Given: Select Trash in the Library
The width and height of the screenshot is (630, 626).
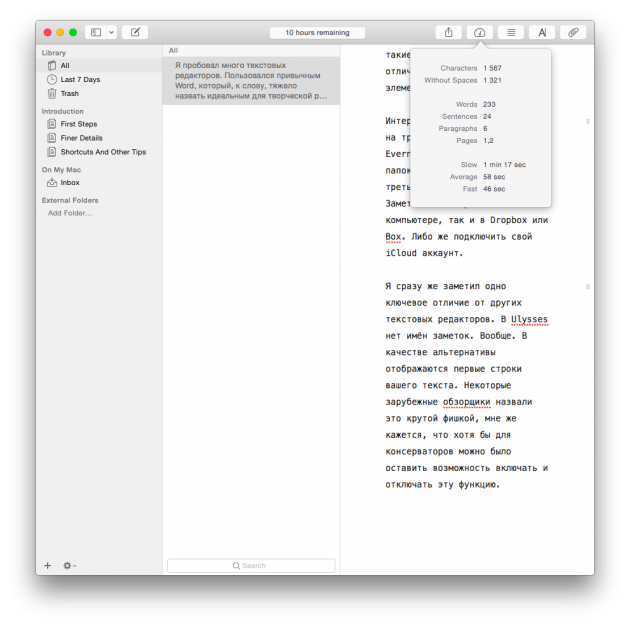Looking at the screenshot, I should (x=69, y=93).
